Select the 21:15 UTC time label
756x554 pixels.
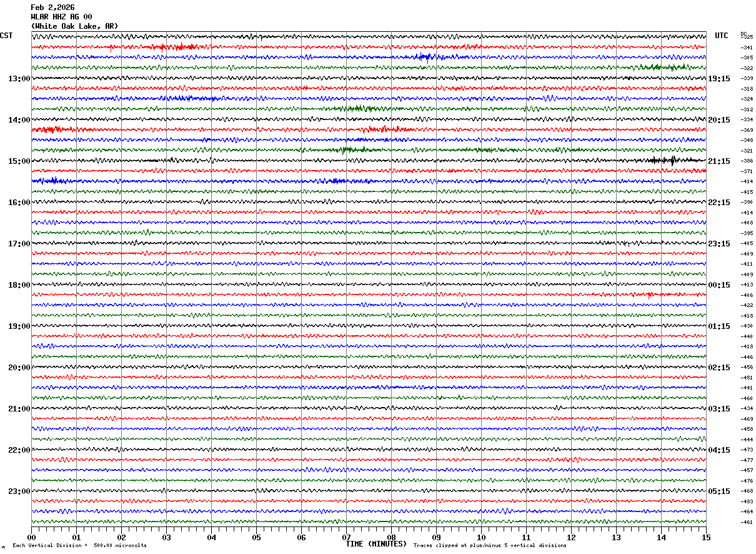[x=719, y=161]
